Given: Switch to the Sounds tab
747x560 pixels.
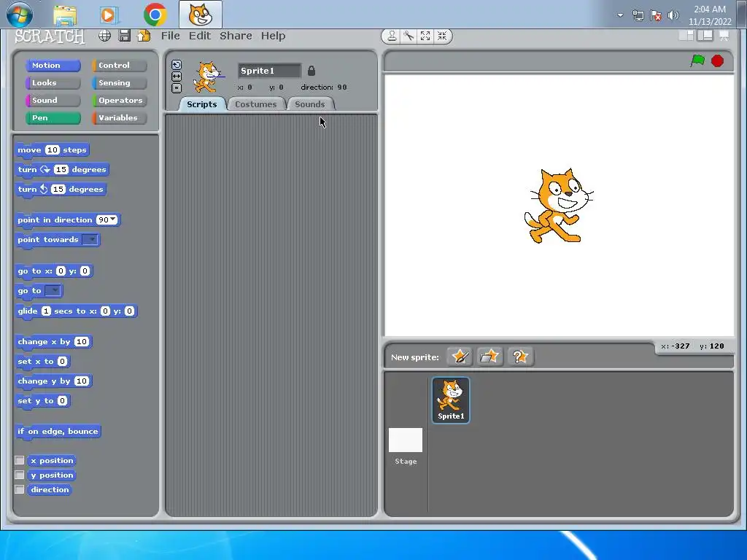Looking at the screenshot, I should [310, 104].
